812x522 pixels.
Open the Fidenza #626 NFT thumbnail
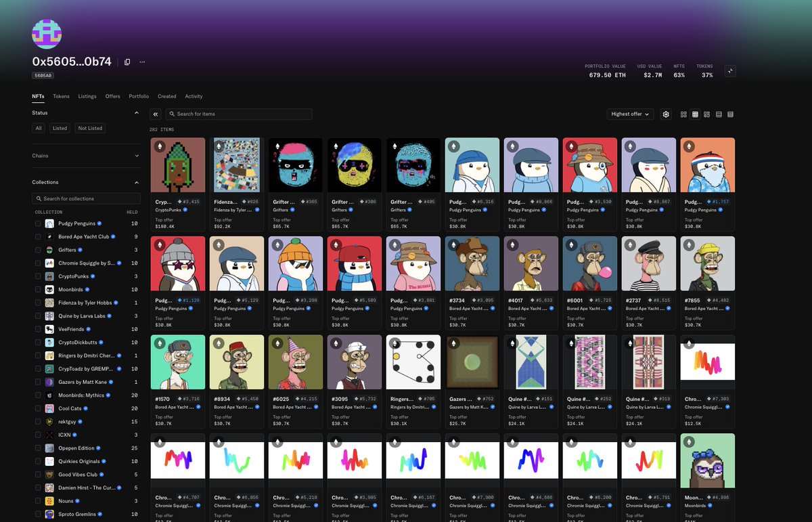click(237, 165)
